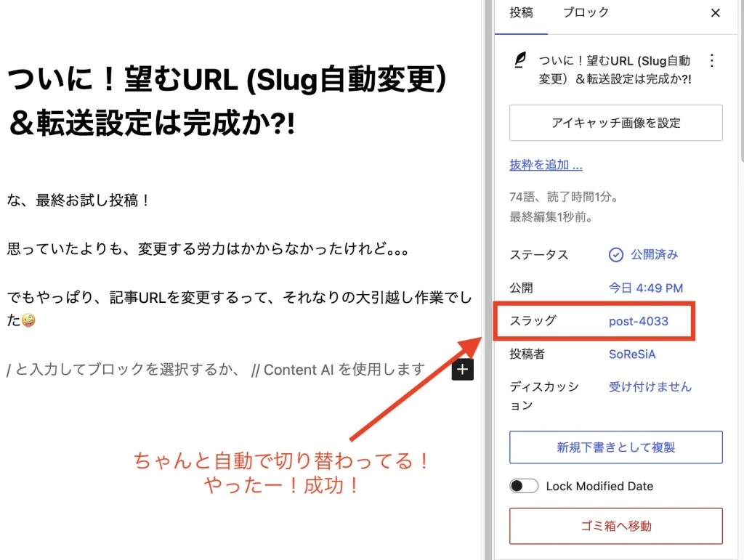Viewport: 744px width, 560px height.
Task: Click the paragraph starting でもやっぱり、記事URL
Action: 240,309
